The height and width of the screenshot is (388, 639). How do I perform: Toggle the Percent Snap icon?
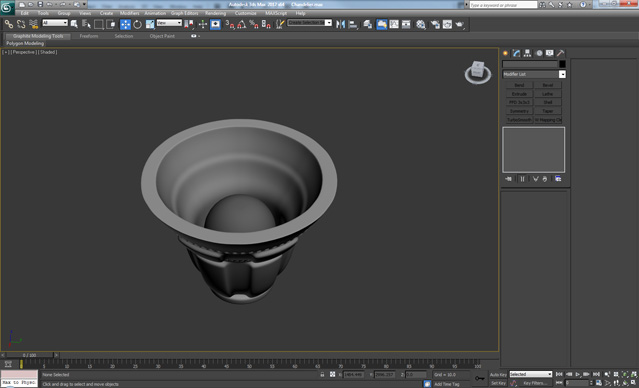254,24
